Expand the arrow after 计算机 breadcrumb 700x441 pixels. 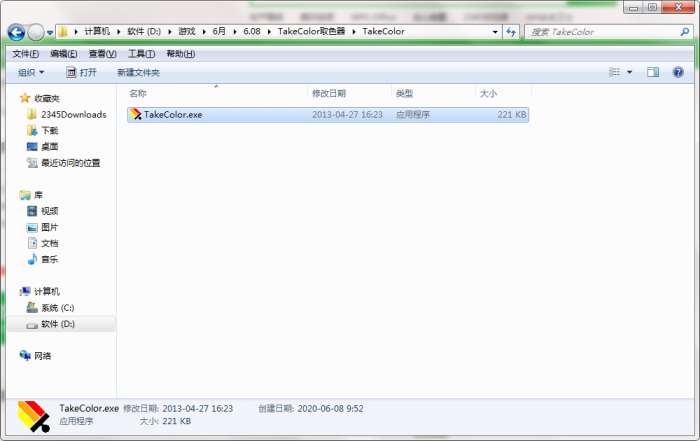118,32
